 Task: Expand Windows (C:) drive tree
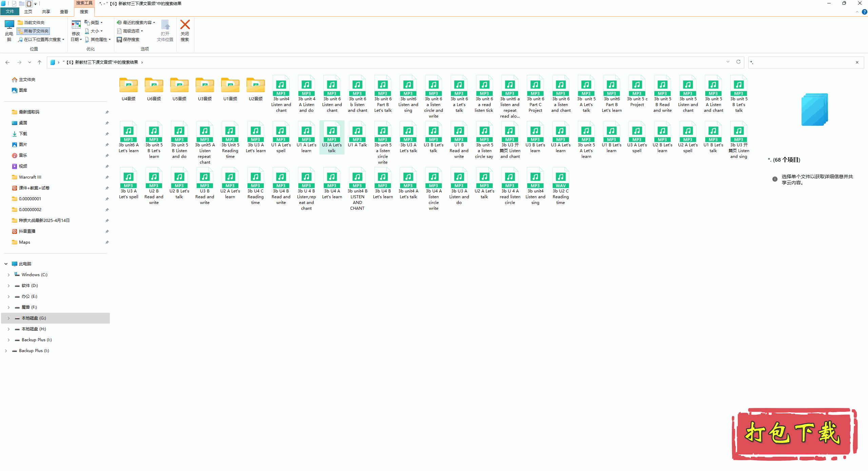(x=8, y=275)
